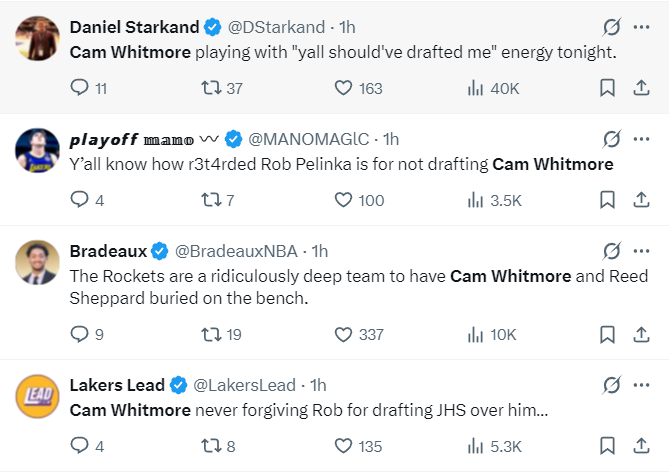
Task: View analytics on Bradeaux's tweet
Action: pyautogui.click(x=476, y=334)
